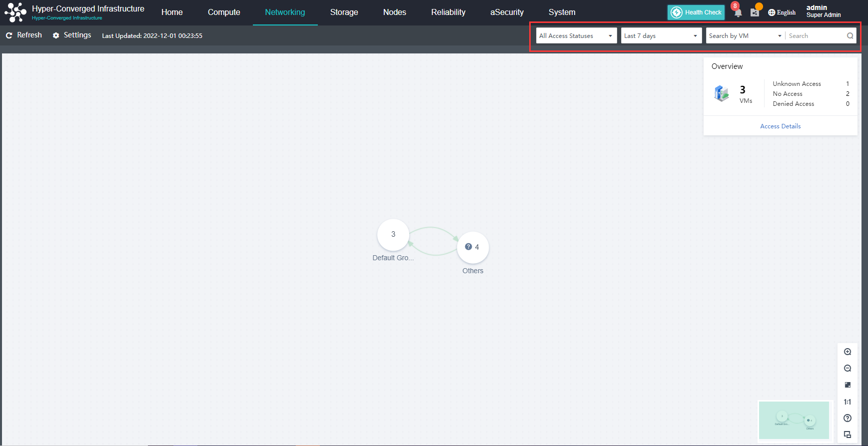Open the Networking tab

[x=285, y=12]
